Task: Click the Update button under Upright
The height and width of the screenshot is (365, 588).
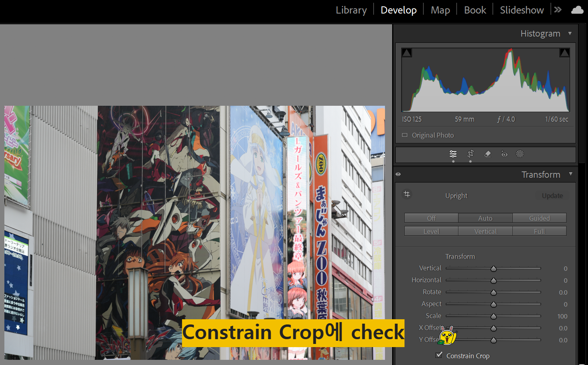Action: [x=552, y=195]
